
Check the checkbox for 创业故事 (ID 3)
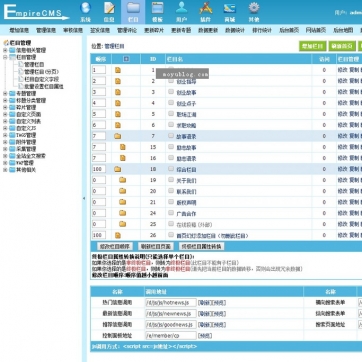(171, 91)
